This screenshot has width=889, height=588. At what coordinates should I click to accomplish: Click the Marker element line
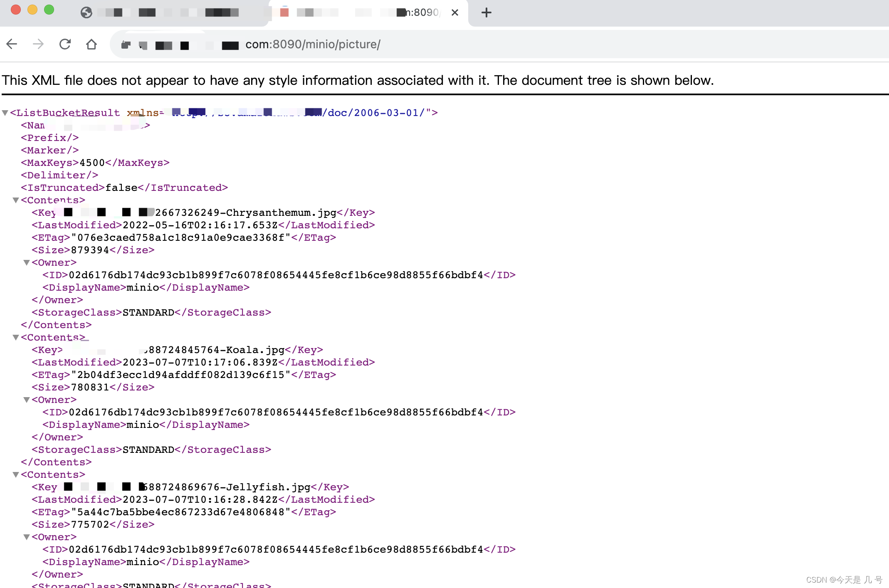(50, 150)
